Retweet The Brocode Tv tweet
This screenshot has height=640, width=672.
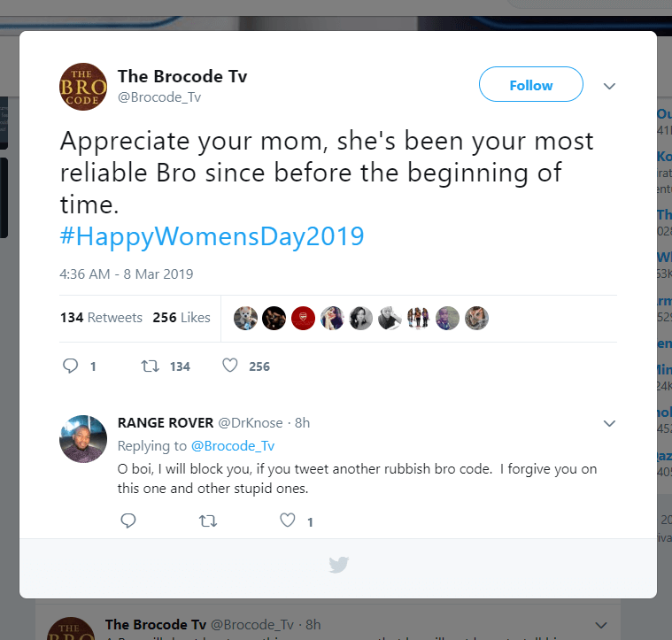click(150, 366)
